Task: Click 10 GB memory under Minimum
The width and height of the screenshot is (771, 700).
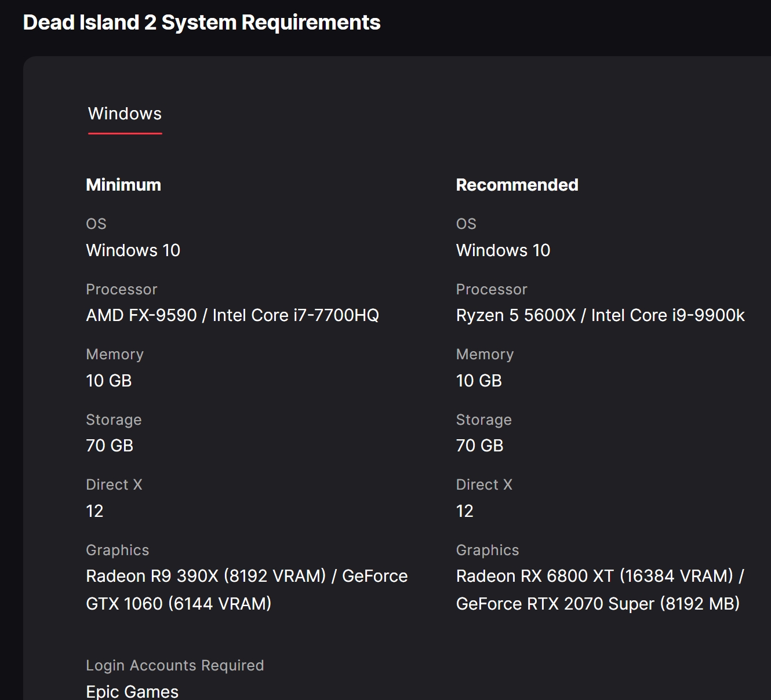Action: click(109, 381)
